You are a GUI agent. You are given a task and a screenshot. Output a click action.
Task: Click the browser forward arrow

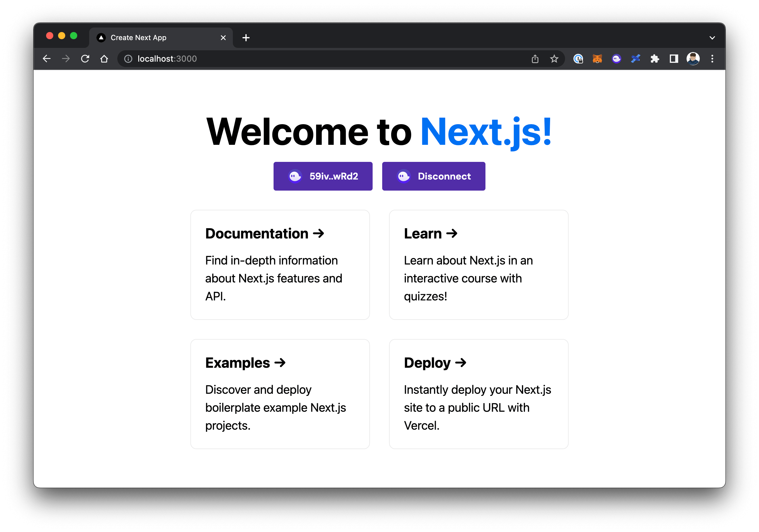66,59
